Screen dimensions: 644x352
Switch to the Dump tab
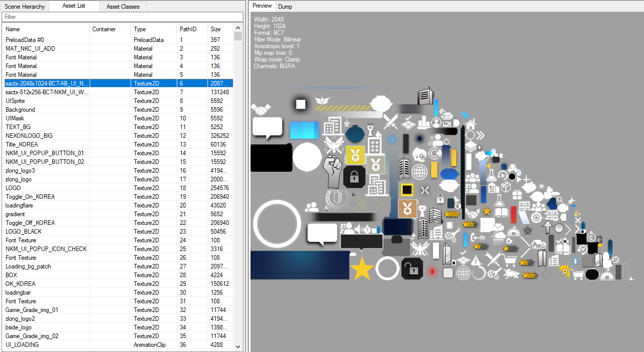[x=285, y=6]
